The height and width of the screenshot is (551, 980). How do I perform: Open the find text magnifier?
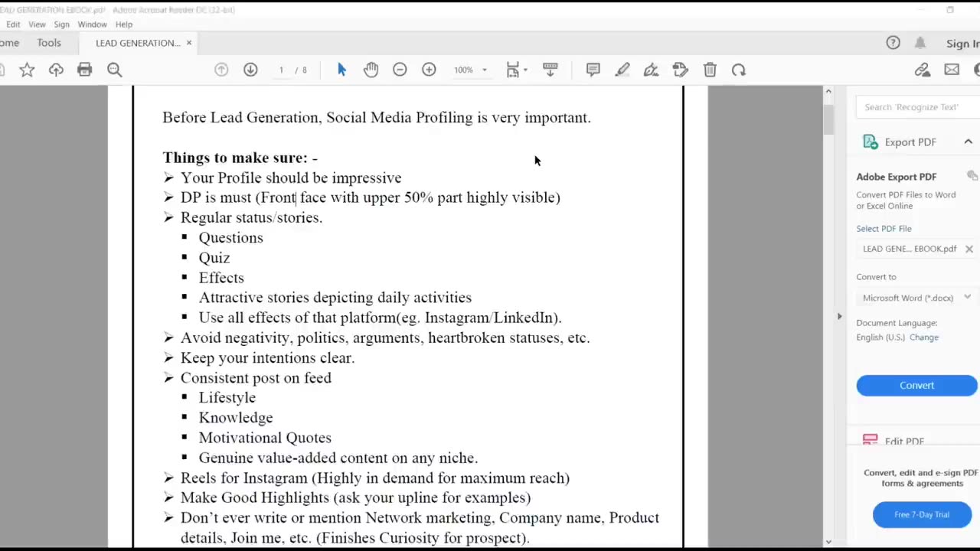pos(114,70)
